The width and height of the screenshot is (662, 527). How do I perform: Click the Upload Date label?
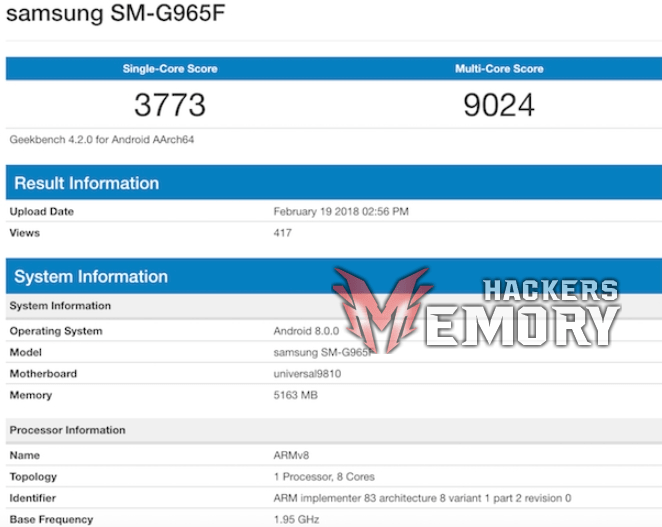tap(42, 212)
